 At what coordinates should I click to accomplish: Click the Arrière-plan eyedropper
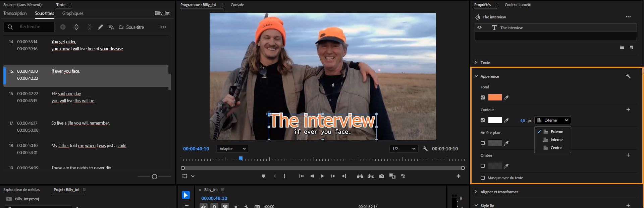coord(506,143)
